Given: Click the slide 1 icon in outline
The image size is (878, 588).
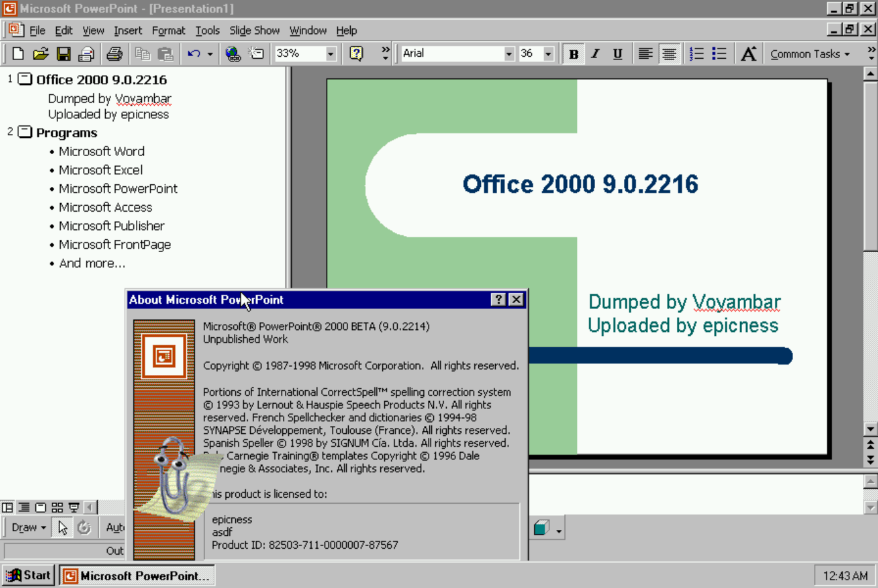Looking at the screenshot, I should tap(25, 79).
